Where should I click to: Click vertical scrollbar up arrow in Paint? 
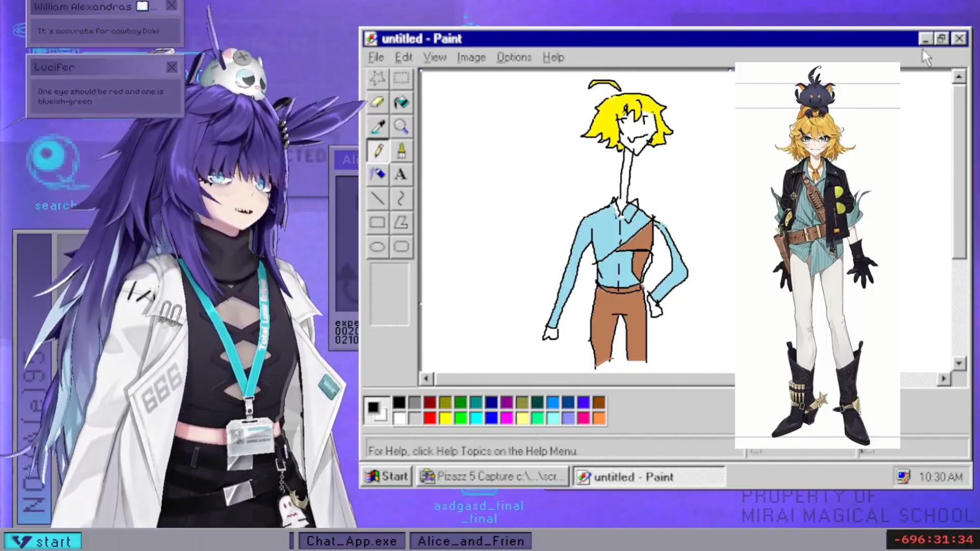[959, 77]
